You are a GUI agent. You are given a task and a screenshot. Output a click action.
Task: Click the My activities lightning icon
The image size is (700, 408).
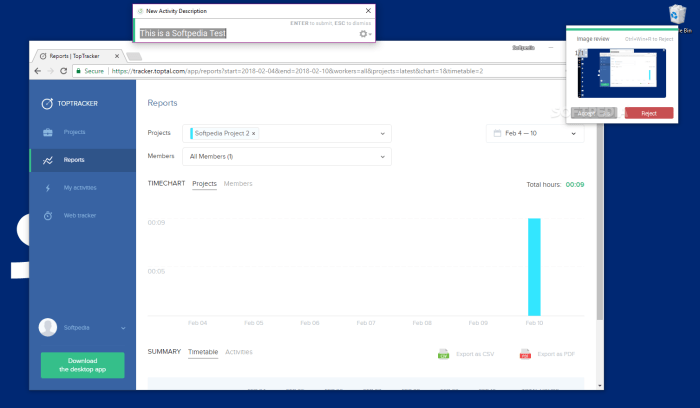pos(48,188)
